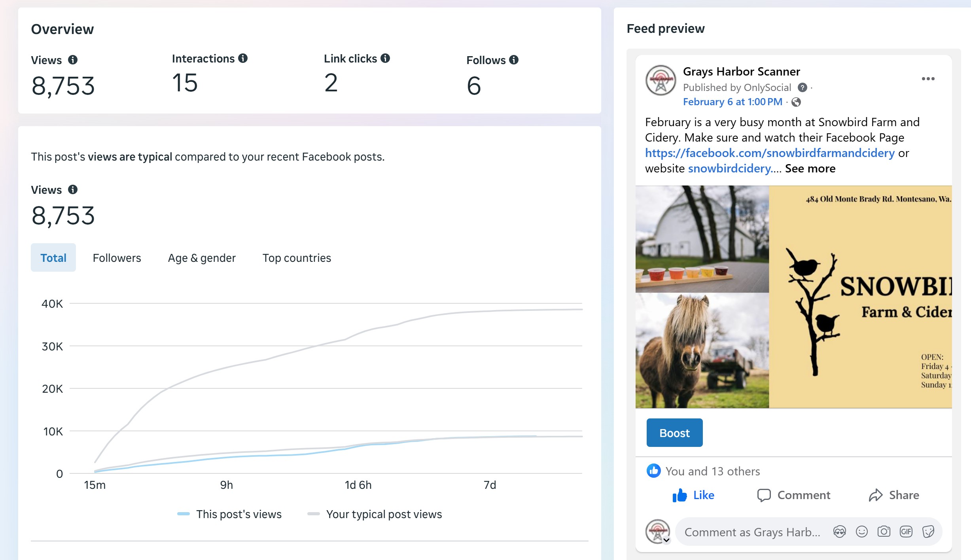Insert a GIF in the comment box
971x560 pixels.
906,532
